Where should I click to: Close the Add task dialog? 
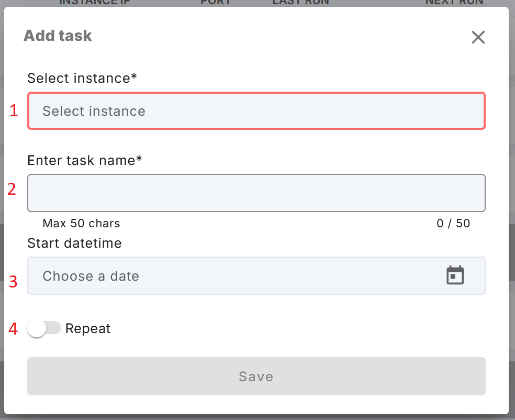[478, 37]
